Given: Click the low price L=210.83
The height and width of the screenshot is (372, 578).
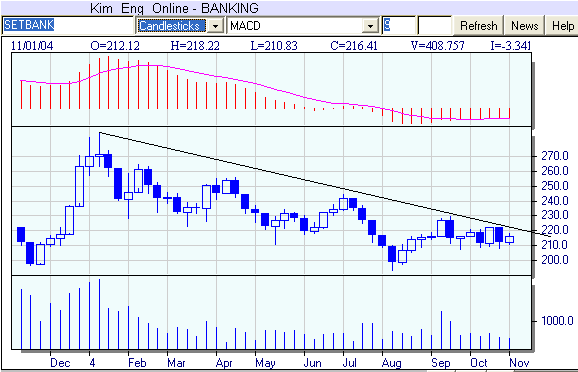Looking at the screenshot, I should click(x=274, y=46).
